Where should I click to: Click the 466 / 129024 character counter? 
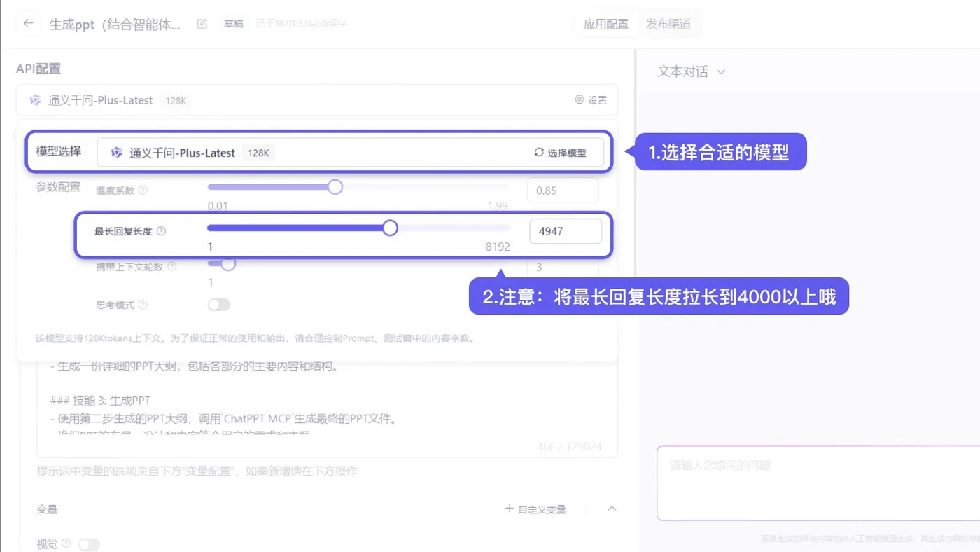(x=569, y=447)
